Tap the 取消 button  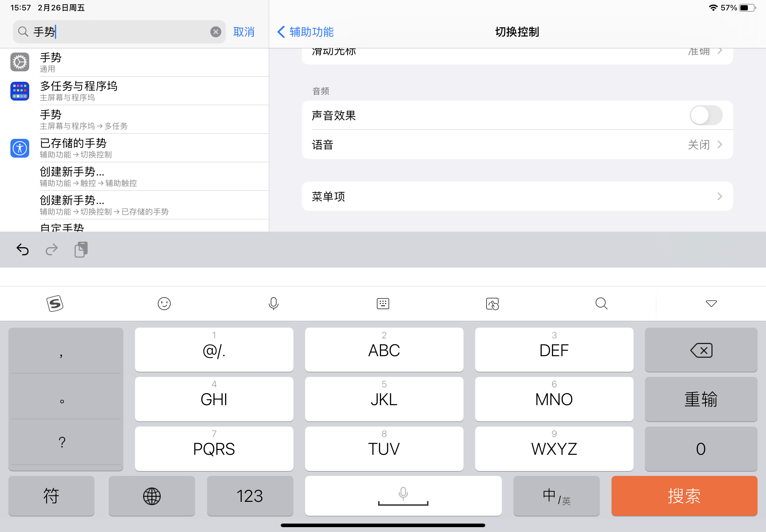(244, 32)
